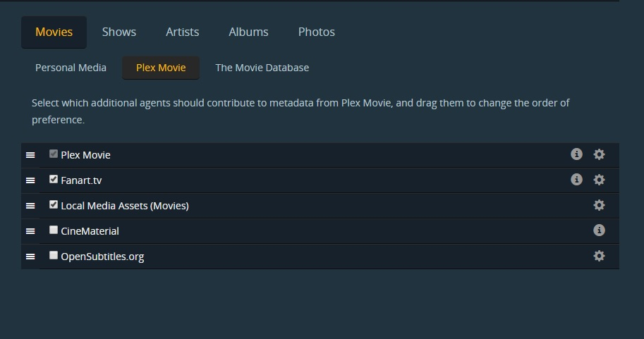Viewport: 644px width, 339px height.
Task: Switch to the Shows tab
Action: (119, 32)
